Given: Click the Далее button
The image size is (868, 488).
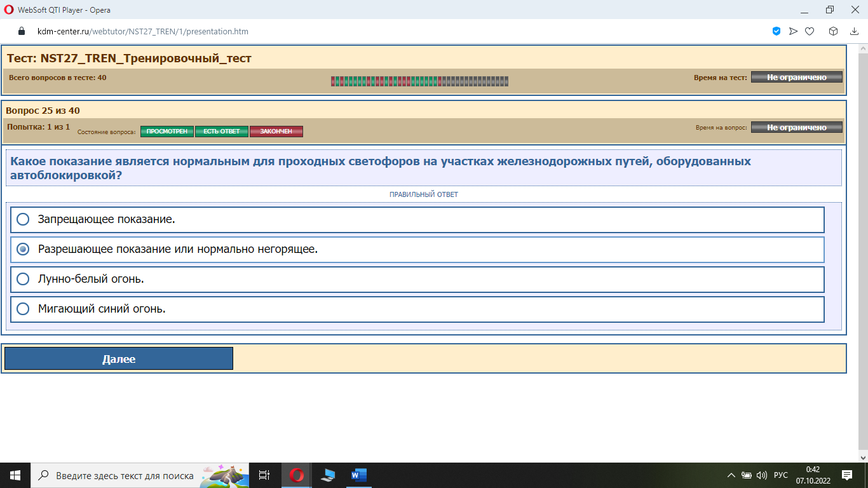Looking at the screenshot, I should (x=119, y=358).
